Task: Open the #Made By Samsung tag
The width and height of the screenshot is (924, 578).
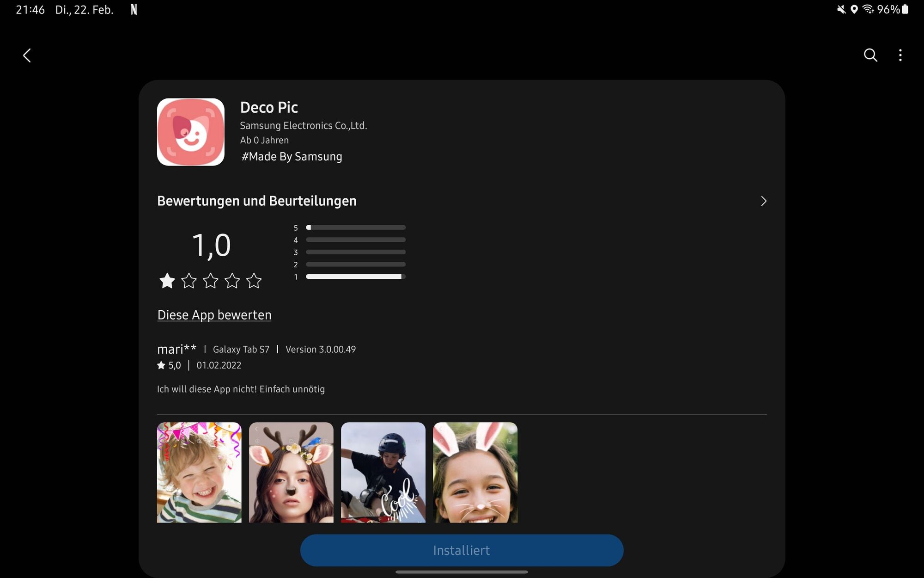Action: (292, 156)
